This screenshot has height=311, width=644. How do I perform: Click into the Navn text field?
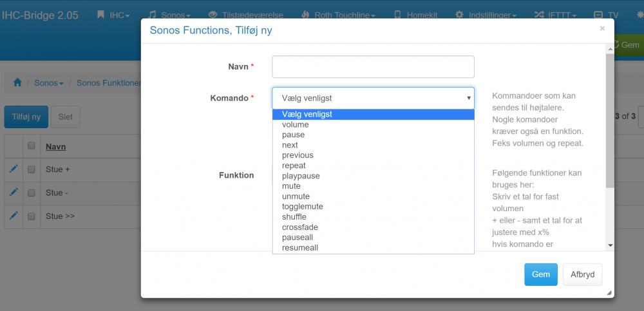click(x=373, y=67)
